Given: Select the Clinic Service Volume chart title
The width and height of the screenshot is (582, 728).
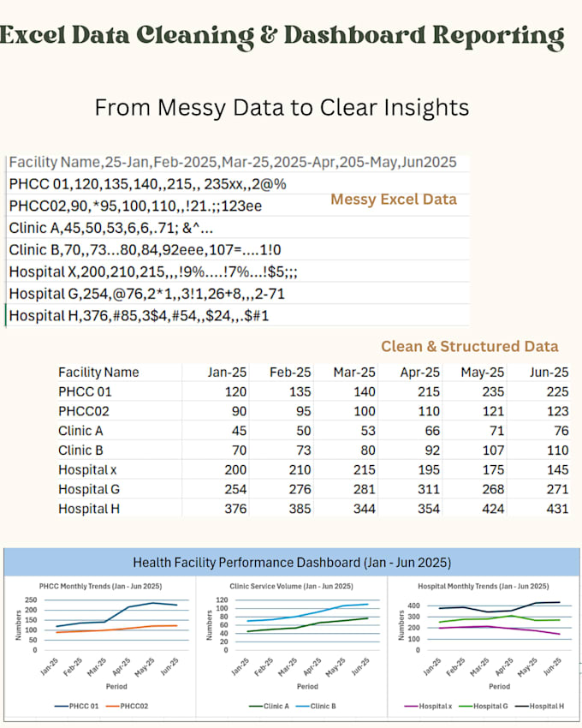Looking at the screenshot, I should [x=292, y=587].
